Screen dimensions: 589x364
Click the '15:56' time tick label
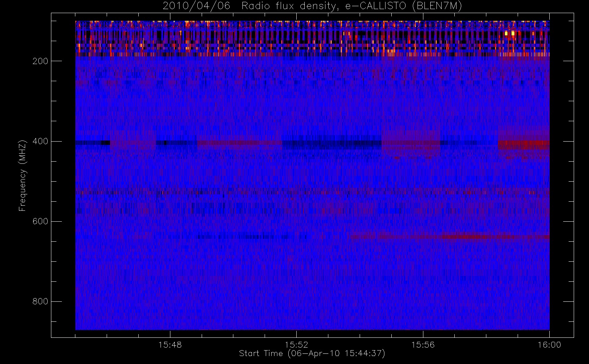point(423,345)
